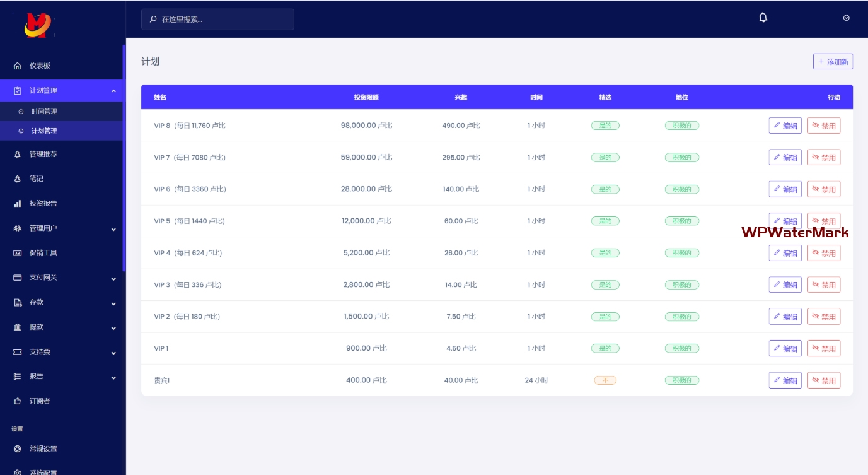This screenshot has height=475, width=868.
Task: Disable the 贵宾1 plan
Action: (823, 380)
